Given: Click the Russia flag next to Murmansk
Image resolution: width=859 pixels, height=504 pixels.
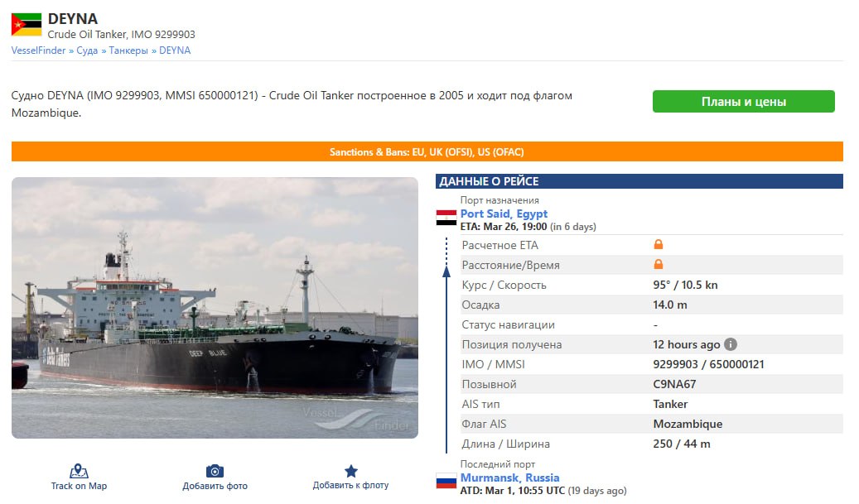Looking at the screenshot, I should coord(446,481).
